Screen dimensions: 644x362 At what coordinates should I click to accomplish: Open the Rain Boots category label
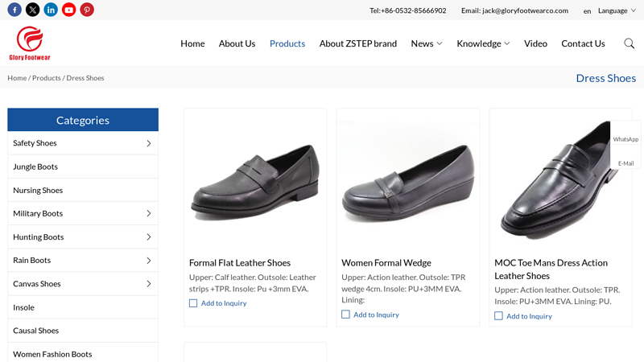(x=31, y=260)
